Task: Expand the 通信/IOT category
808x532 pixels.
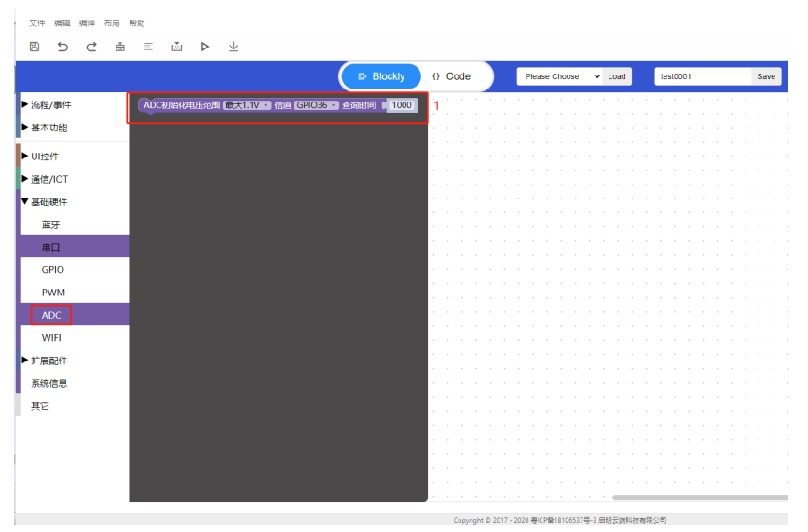Action: [x=72, y=179]
